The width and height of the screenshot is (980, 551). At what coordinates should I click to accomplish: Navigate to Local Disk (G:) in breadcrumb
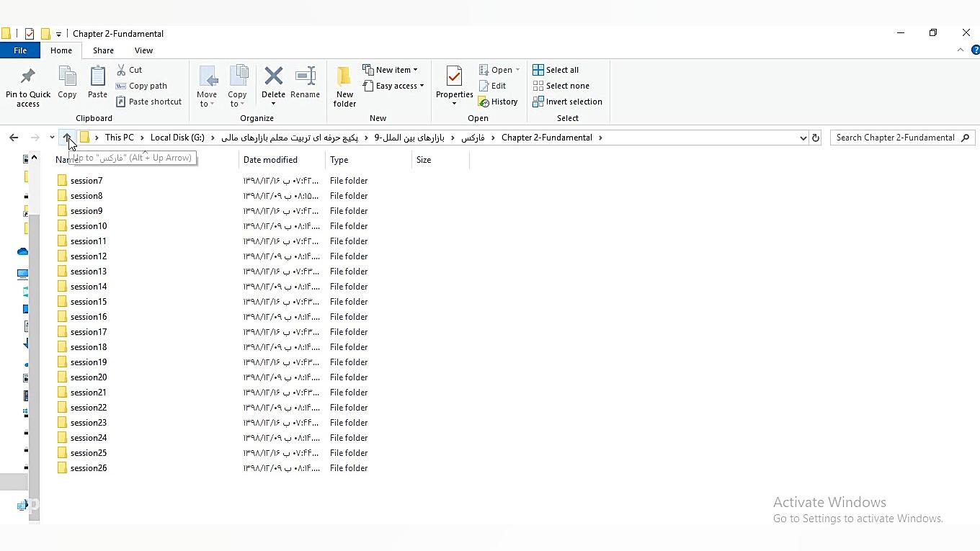pyautogui.click(x=177, y=138)
